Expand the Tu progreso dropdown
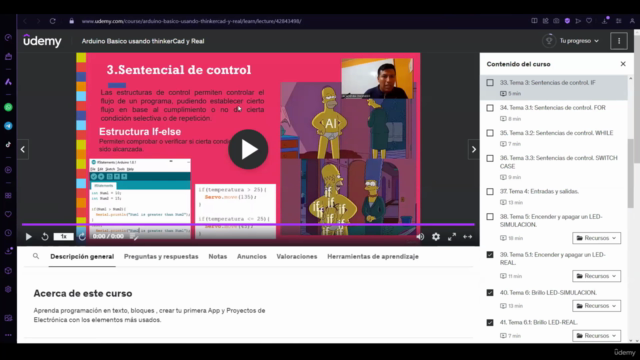640x360 pixels. pos(579,41)
